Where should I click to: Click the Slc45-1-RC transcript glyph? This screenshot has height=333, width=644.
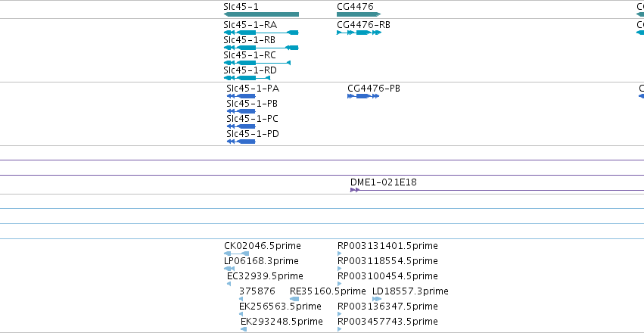point(257,63)
